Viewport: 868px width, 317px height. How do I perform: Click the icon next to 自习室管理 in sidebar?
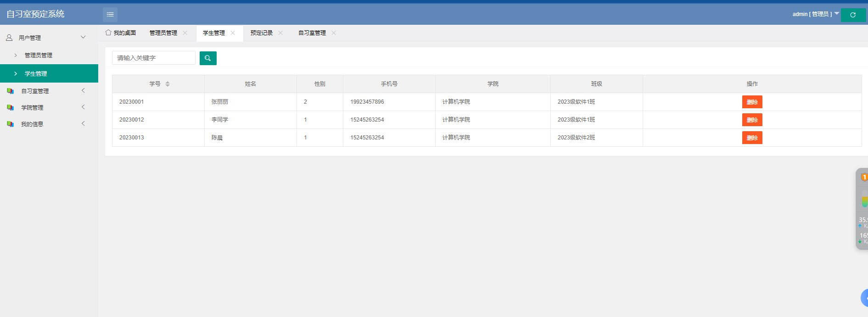(10, 91)
